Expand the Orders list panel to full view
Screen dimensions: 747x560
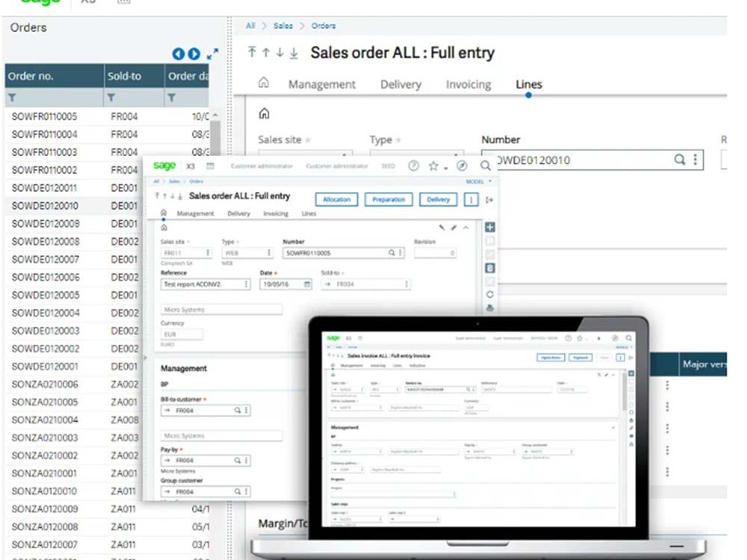212,54
